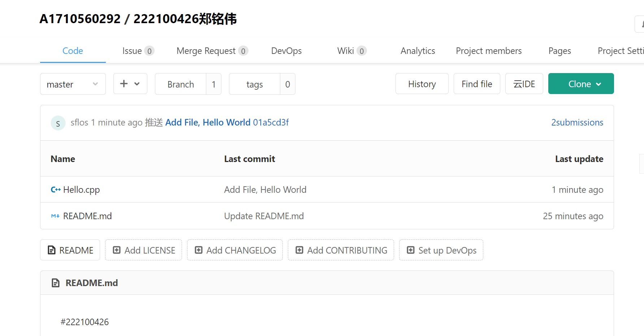The width and height of the screenshot is (644, 336).
Task: Click the Issue count badge 0
Action: click(x=150, y=51)
